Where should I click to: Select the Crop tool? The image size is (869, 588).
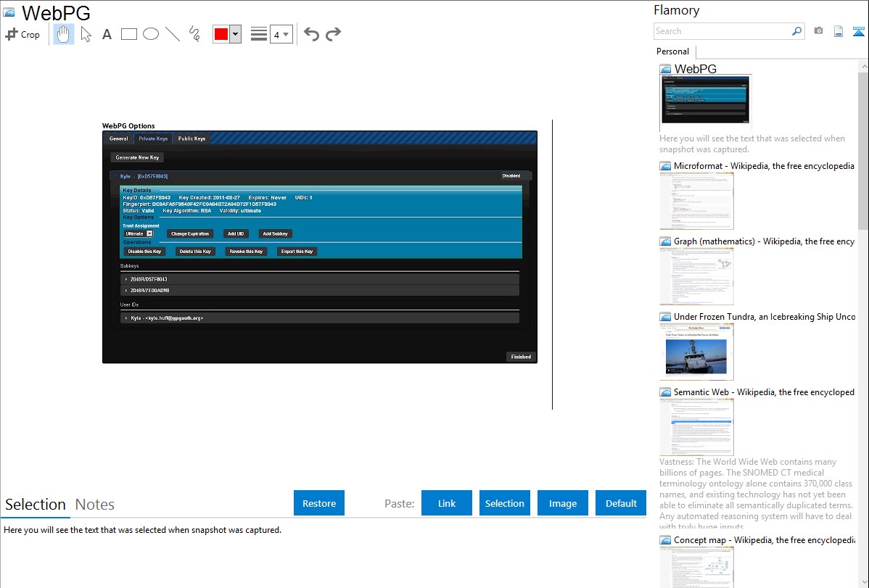pos(22,34)
